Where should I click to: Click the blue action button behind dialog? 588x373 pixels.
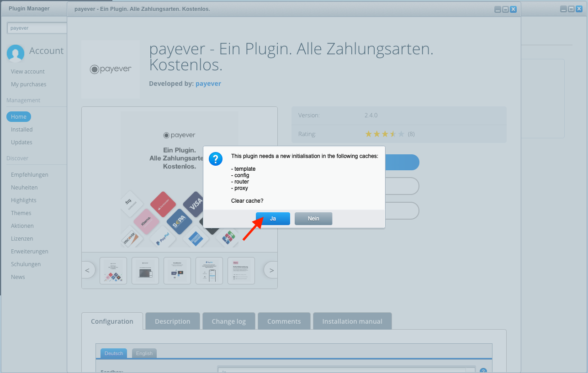click(x=402, y=162)
